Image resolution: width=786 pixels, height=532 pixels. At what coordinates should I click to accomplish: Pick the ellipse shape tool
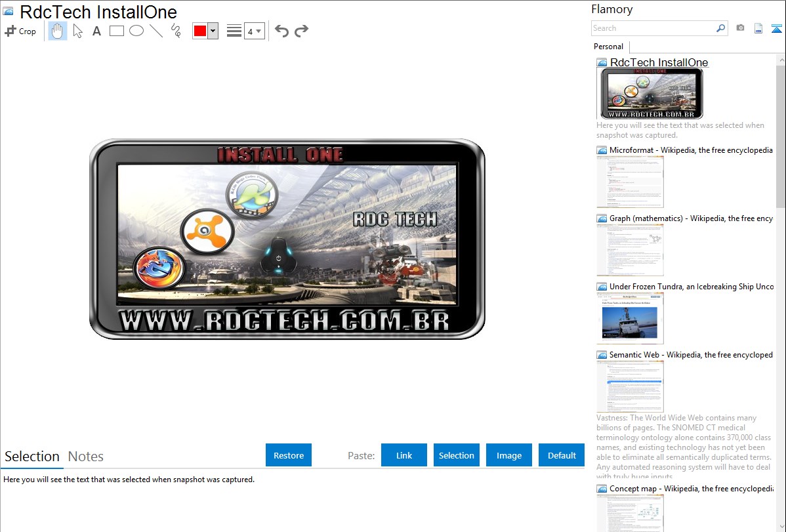pyautogui.click(x=136, y=31)
